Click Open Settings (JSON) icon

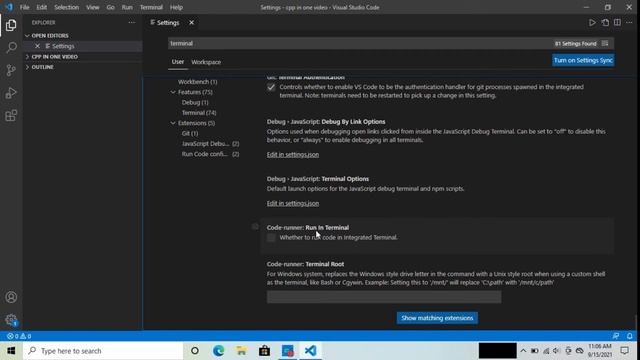pyautogui.click(x=605, y=22)
